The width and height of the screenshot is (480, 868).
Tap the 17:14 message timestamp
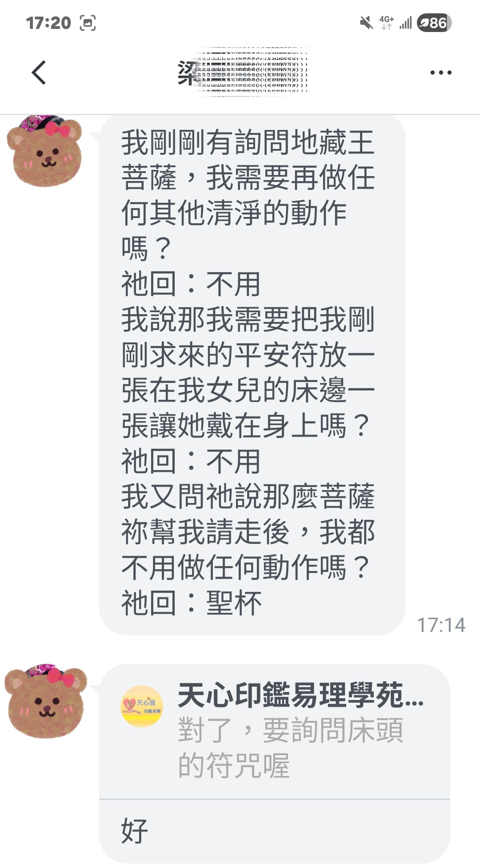(x=441, y=625)
